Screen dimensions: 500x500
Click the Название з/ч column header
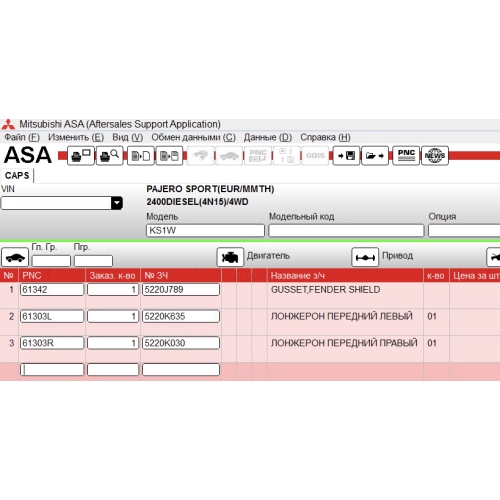click(x=345, y=276)
